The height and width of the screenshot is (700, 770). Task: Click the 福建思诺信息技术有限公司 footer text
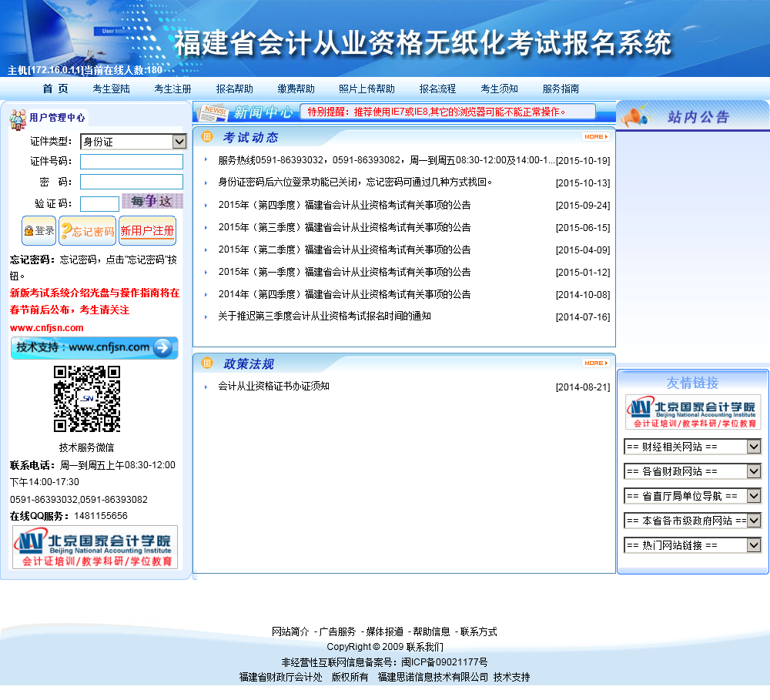pos(433,677)
